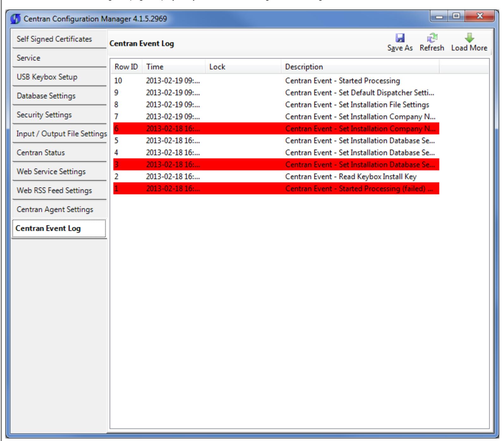Select red row 3 Set Installation Database
This screenshot has width=504, height=441.
[276, 165]
